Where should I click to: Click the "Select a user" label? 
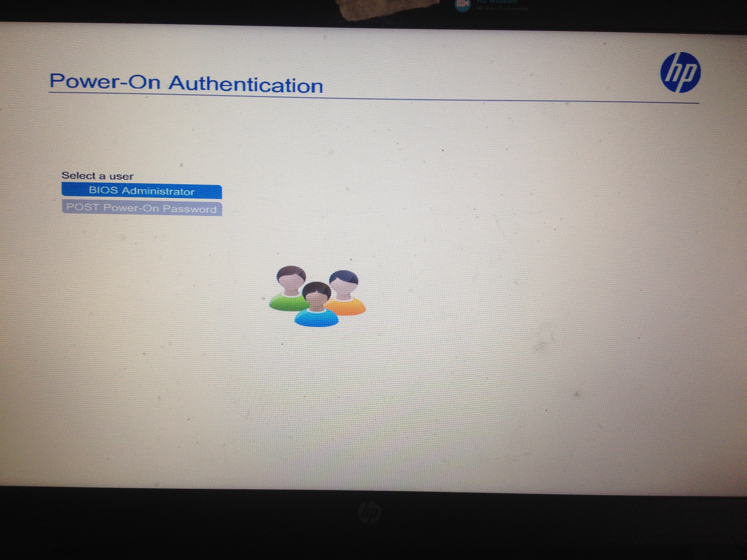point(97,176)
